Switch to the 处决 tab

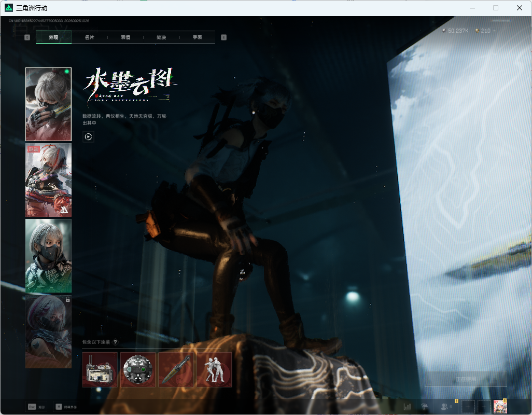161,37
